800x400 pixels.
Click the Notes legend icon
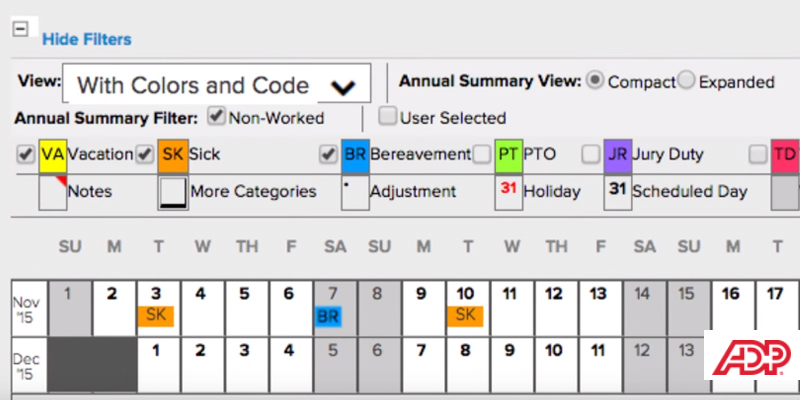pyautogui.click(x=52, y=191)
